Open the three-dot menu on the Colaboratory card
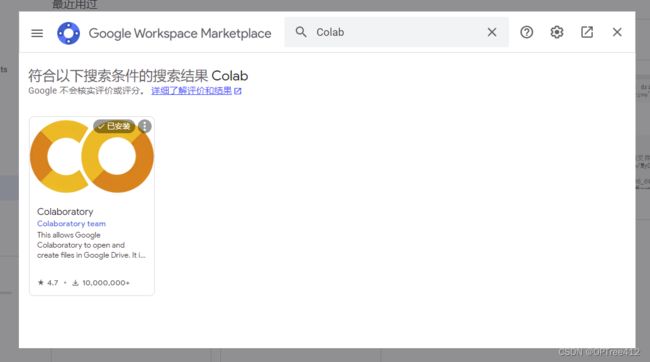Image resolution: width=650 pixels, height=362 pixels. 145,126
